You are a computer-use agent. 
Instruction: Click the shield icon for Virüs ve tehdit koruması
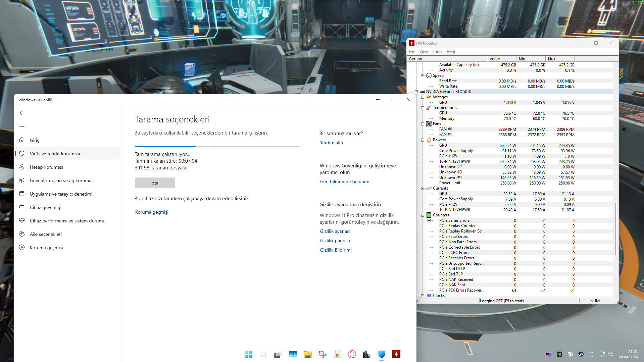pyautogui.click(x=22, y=153)
